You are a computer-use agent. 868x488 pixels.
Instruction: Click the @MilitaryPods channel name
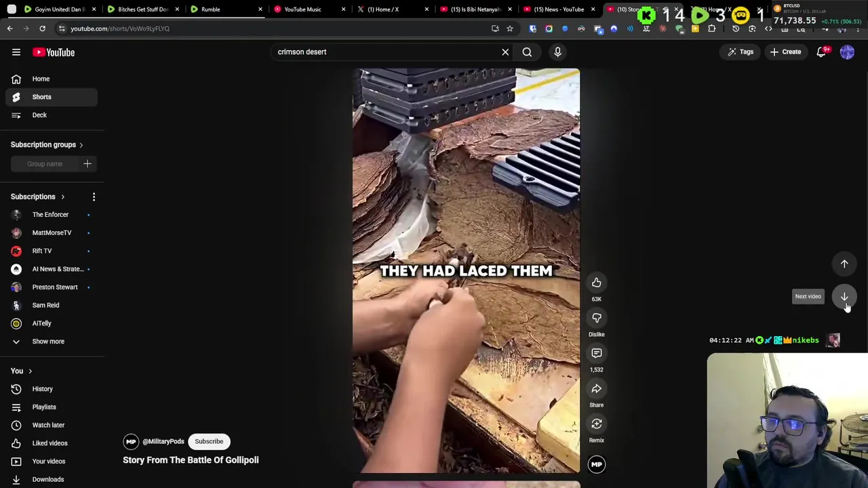(x=163, y=441)
